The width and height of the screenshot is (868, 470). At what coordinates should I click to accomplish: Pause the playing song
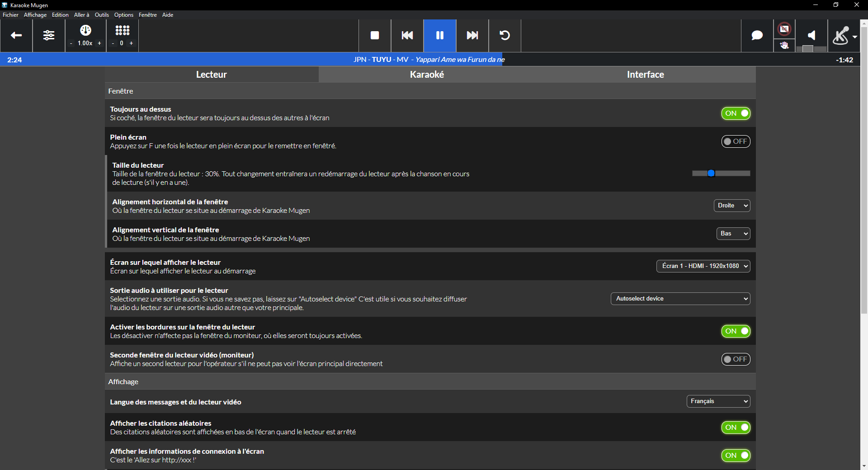[x=440, y=35]
